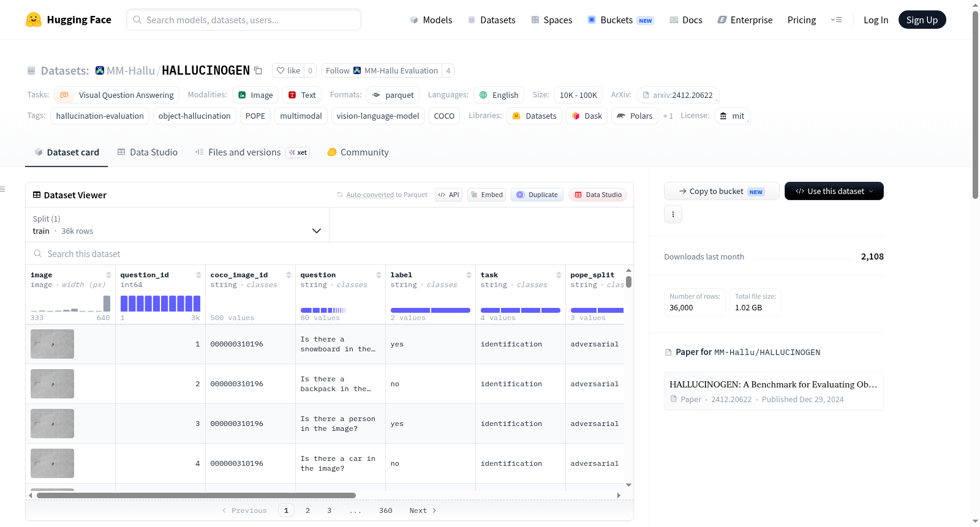This screenshot has height=527, width=980.
Task: Click the object-hallucination tag
Action: pyautogui.click(x=194, y=116)
